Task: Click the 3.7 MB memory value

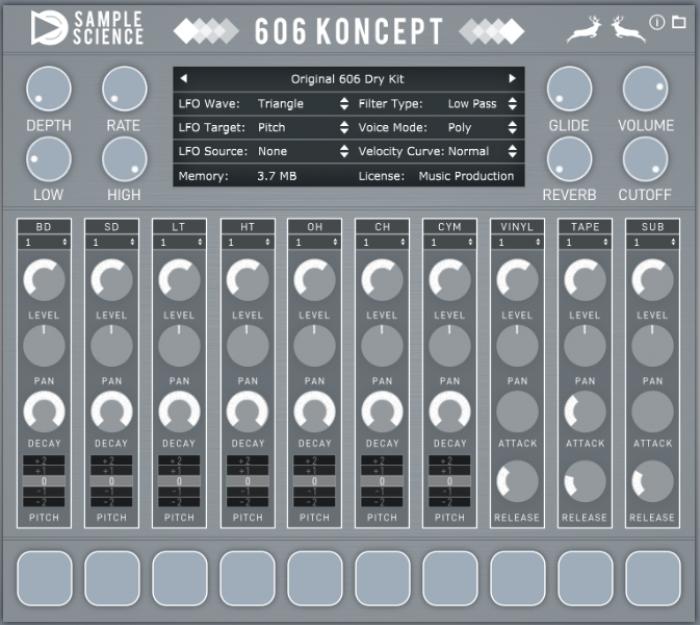Action: tap(277, 176)
